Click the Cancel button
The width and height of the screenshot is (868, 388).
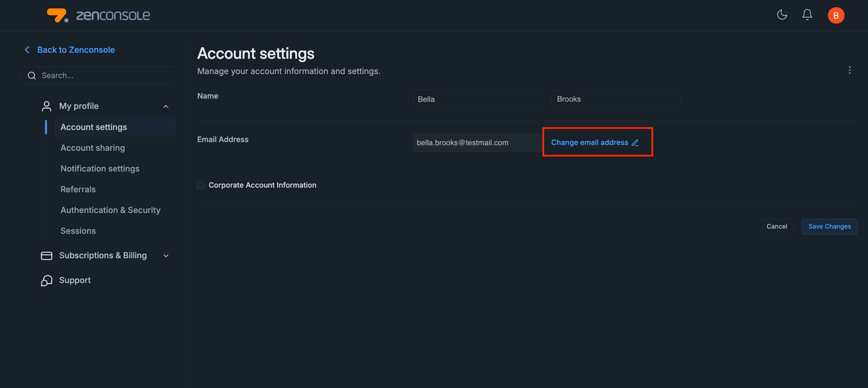[777, 226]
